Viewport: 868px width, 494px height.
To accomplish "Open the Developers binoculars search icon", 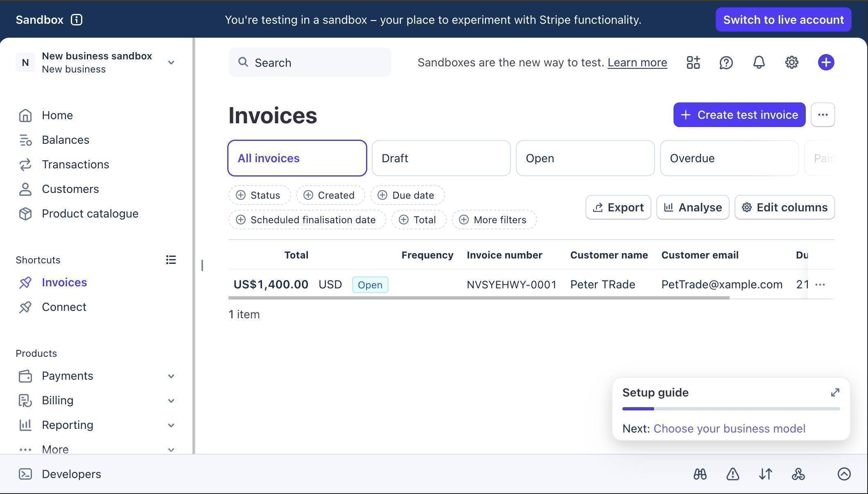I will pos(700,474).
